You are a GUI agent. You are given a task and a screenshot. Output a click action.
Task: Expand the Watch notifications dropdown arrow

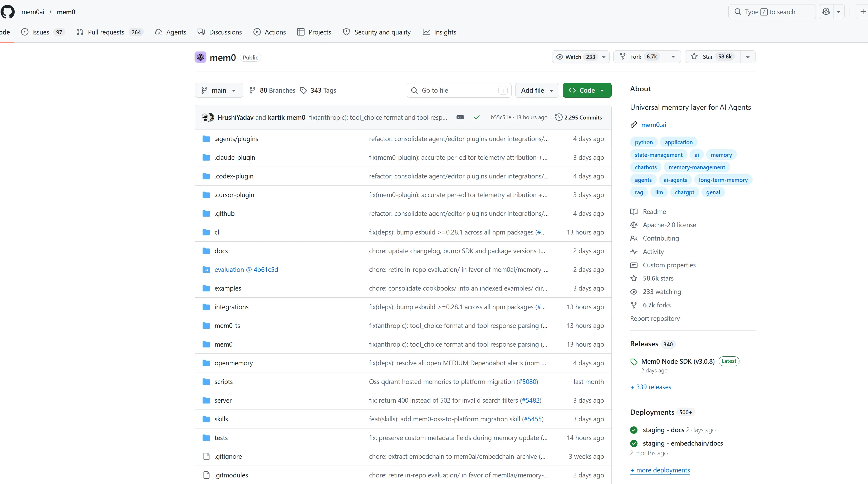coord(604,57)
